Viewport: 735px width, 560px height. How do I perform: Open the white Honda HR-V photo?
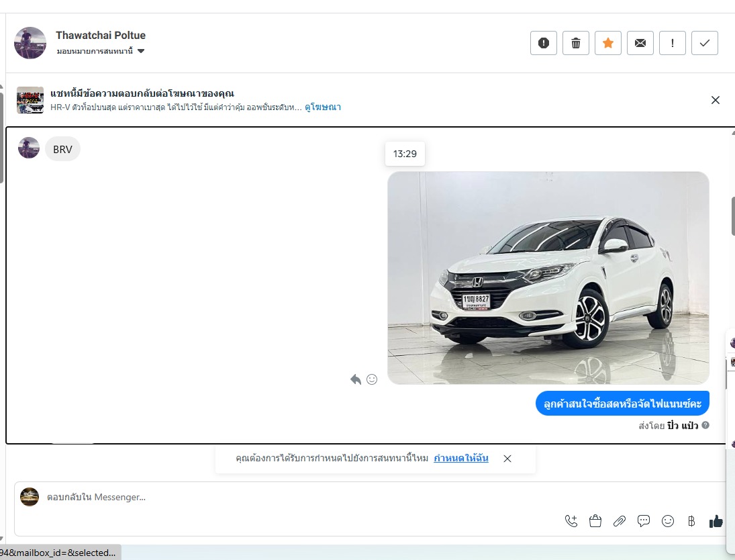pos(548,277)
